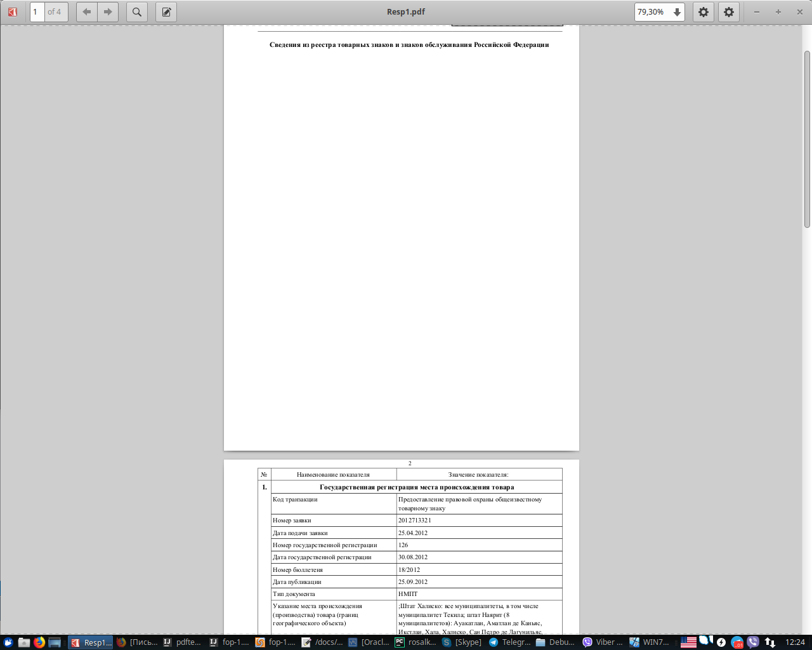Click the row label 'Дата подачи заявки'
Image resolution: width=812 pixels, height=650 pixels.
point(300,533)
